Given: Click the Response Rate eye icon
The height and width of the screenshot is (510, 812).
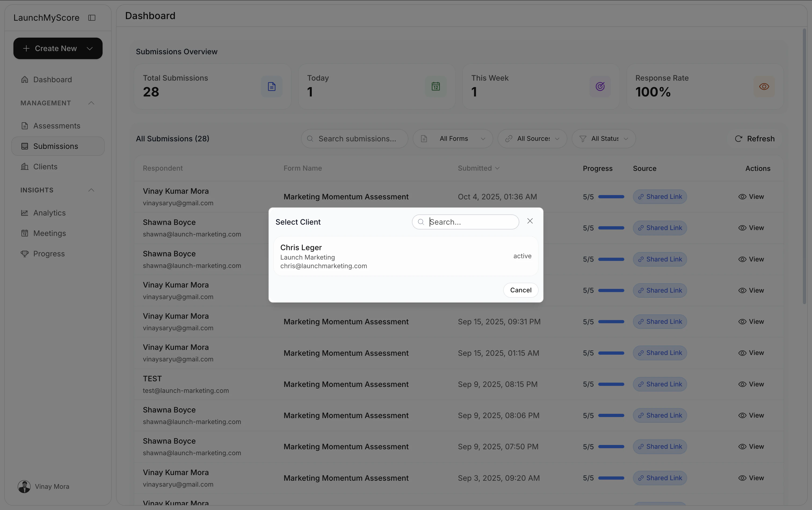Looking at the screenshot, I should 764,86.
